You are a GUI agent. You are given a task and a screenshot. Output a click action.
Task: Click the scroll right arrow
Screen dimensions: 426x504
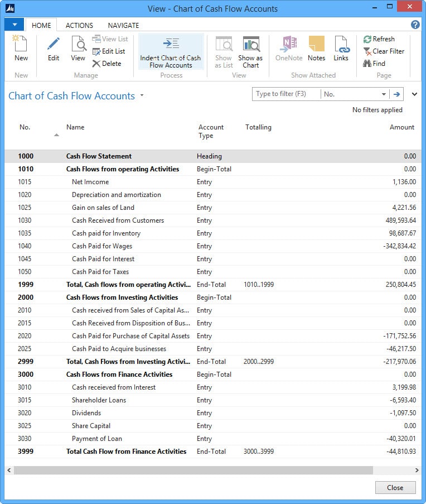tap(417, 471)
